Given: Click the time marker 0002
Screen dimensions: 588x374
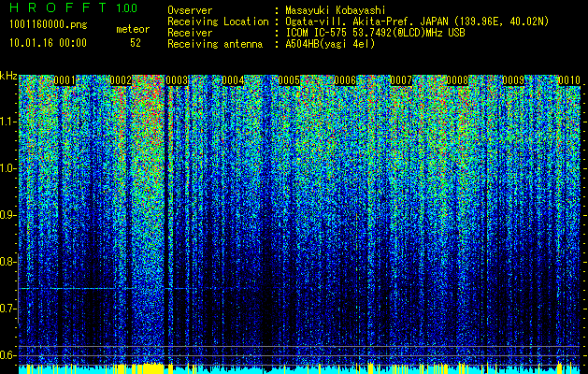Looking at the screenshot, I should [121, 80].
